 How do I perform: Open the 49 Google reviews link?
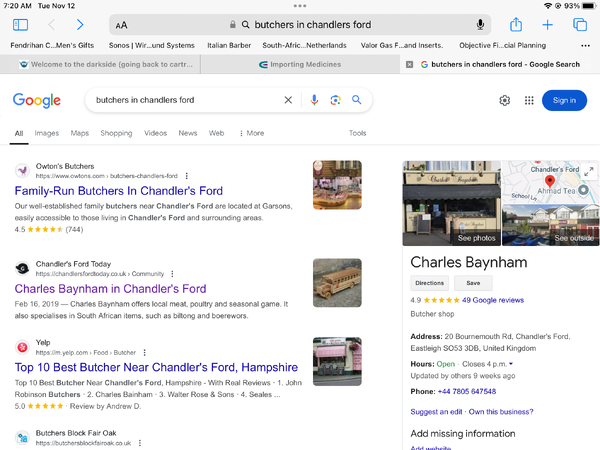(x=492, y=300)
